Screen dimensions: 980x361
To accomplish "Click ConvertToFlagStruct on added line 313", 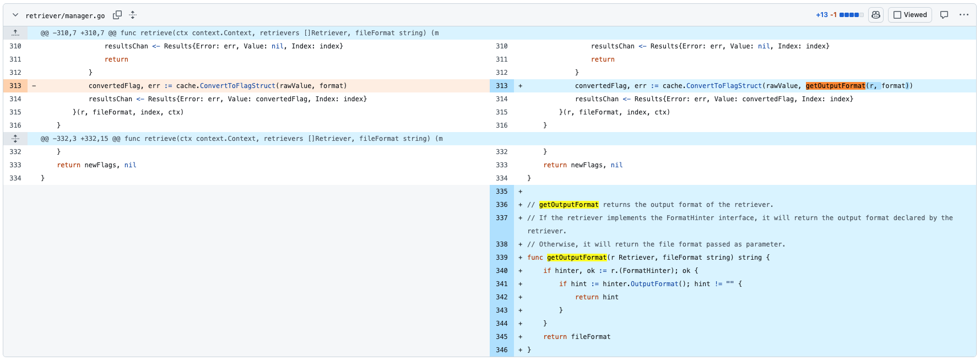I will 724,86.
